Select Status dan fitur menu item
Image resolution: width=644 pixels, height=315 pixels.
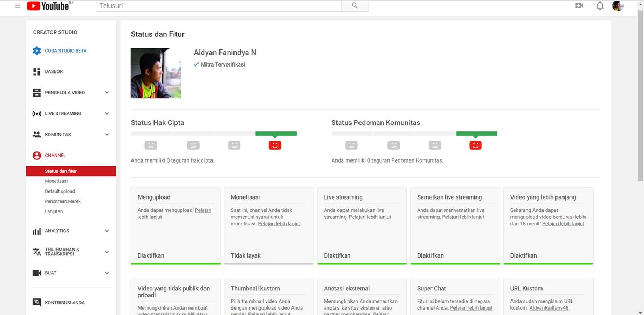(71, 171)
